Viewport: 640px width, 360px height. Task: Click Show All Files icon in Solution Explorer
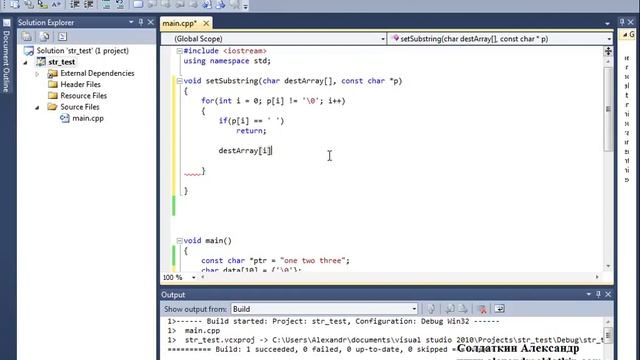(44, 37)
